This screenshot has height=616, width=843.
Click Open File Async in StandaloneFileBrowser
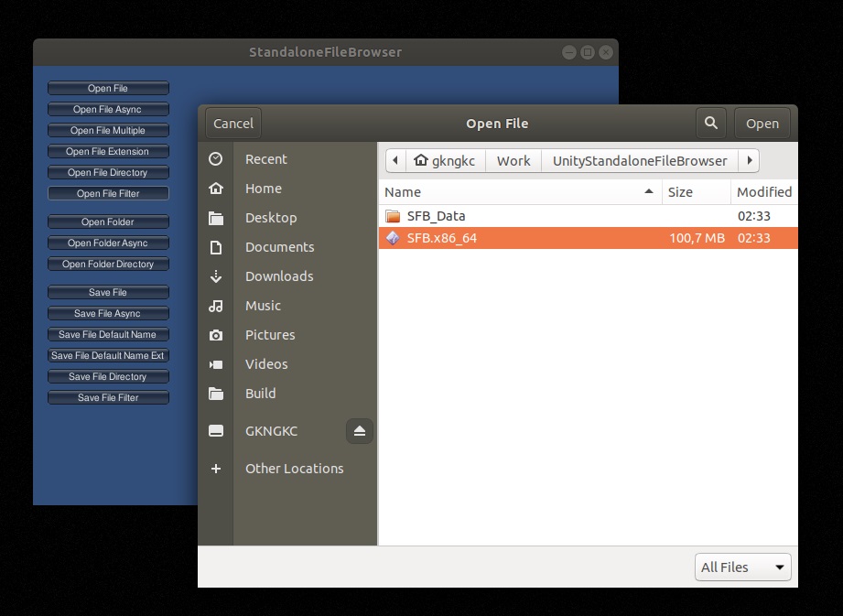point(108,109)
